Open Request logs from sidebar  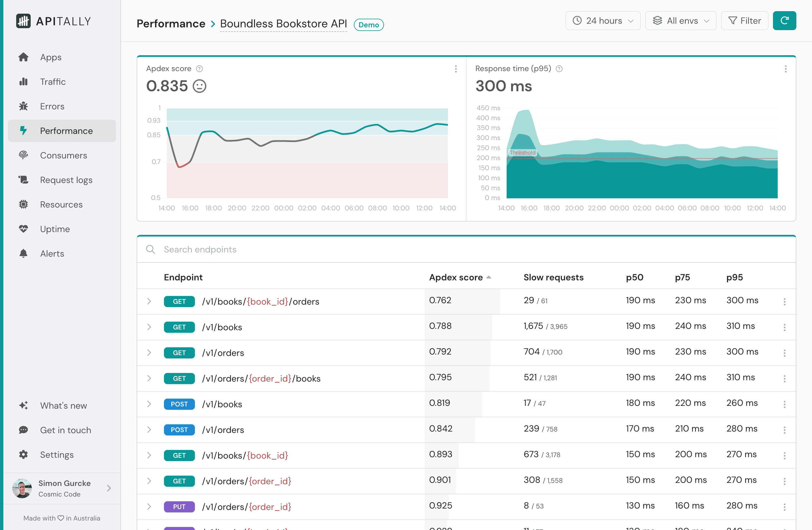coord(66,180)
